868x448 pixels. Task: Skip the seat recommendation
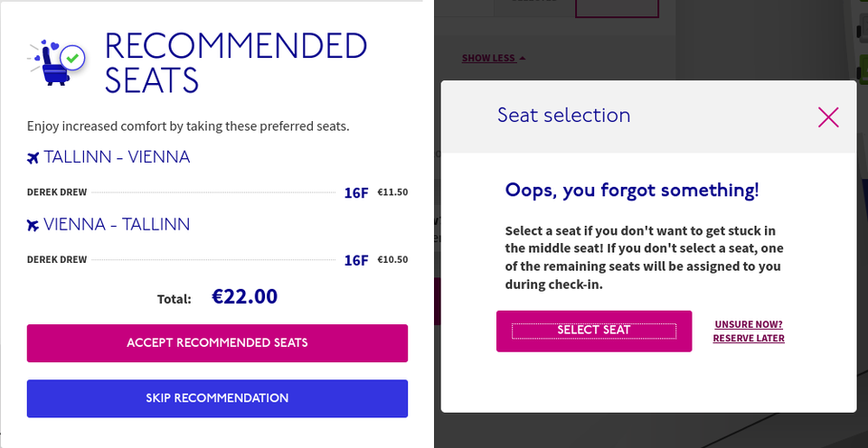(217, 398)
